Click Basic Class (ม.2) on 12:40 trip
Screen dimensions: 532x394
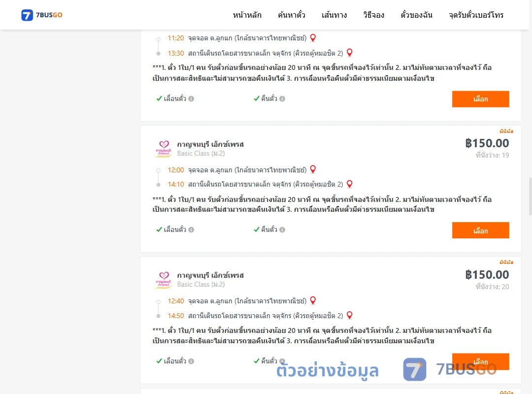[201, 284]
